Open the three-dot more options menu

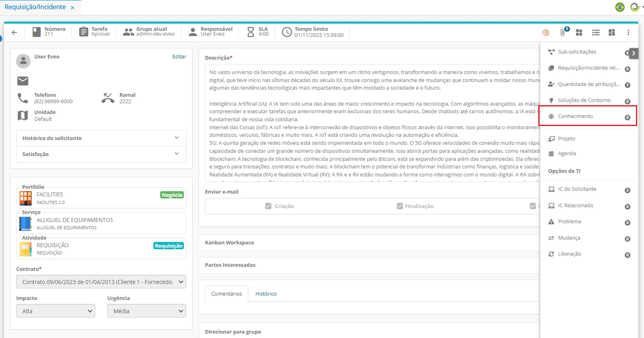[x=628, y=33]
